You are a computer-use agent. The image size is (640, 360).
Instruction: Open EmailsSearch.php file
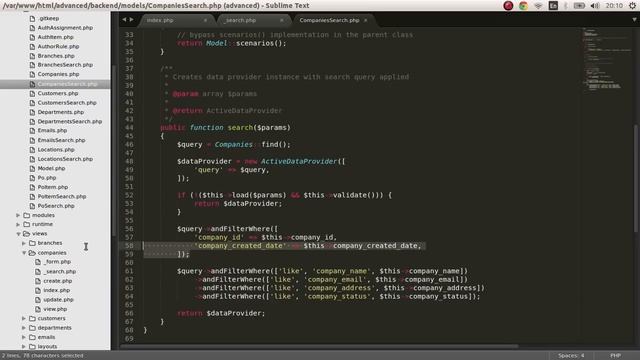click(x=62, y=140)
